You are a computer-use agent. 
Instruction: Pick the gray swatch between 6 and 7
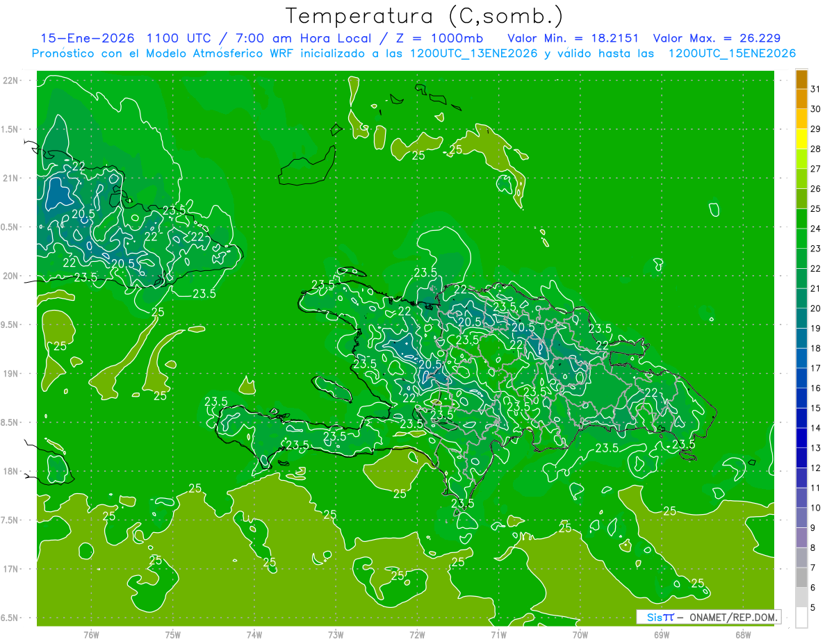[801, 577]
